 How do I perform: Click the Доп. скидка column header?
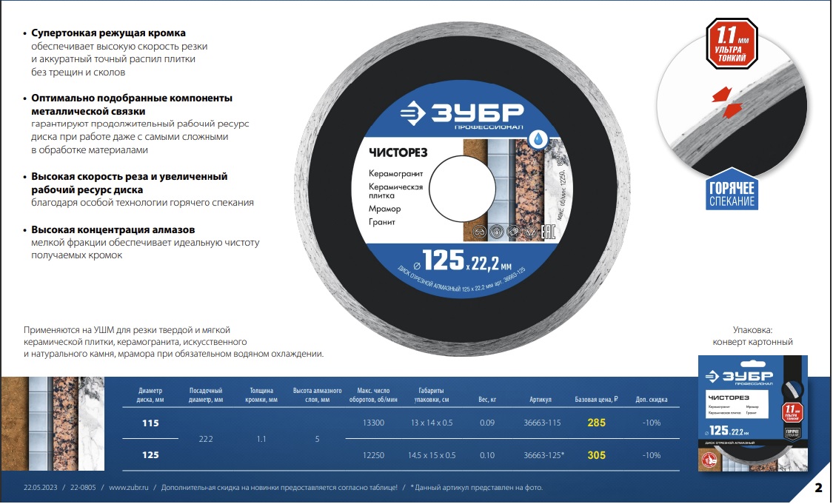click(x=652, y=400)
